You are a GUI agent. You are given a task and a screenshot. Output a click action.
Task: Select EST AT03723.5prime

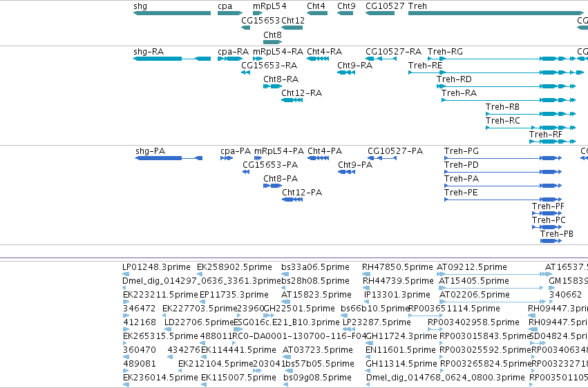(x=286, y=357)
